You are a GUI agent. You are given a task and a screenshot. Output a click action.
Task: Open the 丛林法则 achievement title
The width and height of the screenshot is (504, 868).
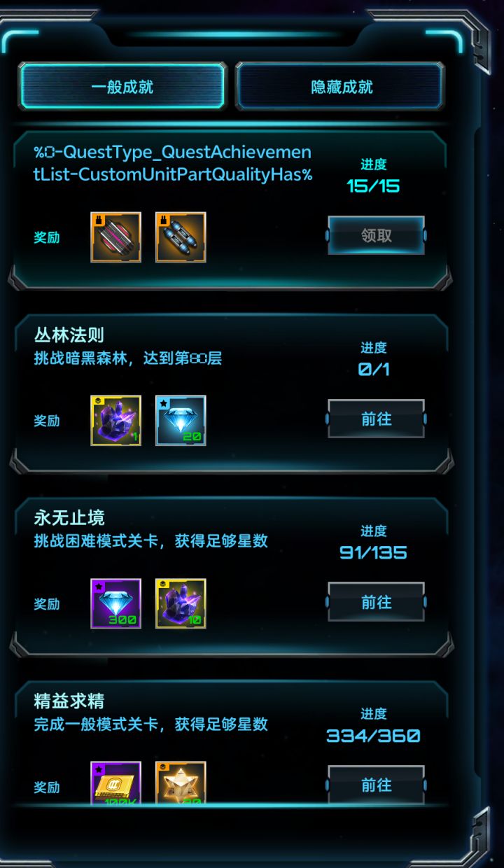[x=69, y=335]
